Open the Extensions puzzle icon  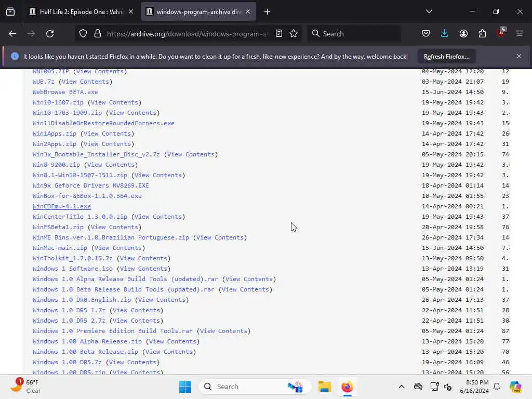[482, 34]
